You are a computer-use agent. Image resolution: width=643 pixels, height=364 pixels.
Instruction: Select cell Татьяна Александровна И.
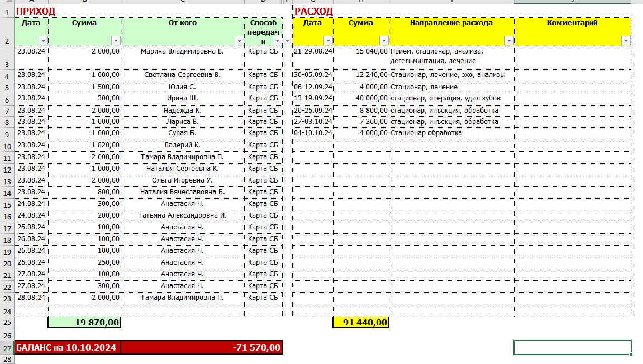pyautogui.click(x=183, y=215)
